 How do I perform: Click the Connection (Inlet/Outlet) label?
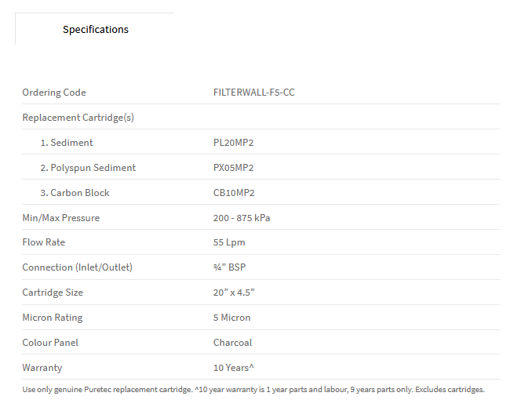pos(78,267)
